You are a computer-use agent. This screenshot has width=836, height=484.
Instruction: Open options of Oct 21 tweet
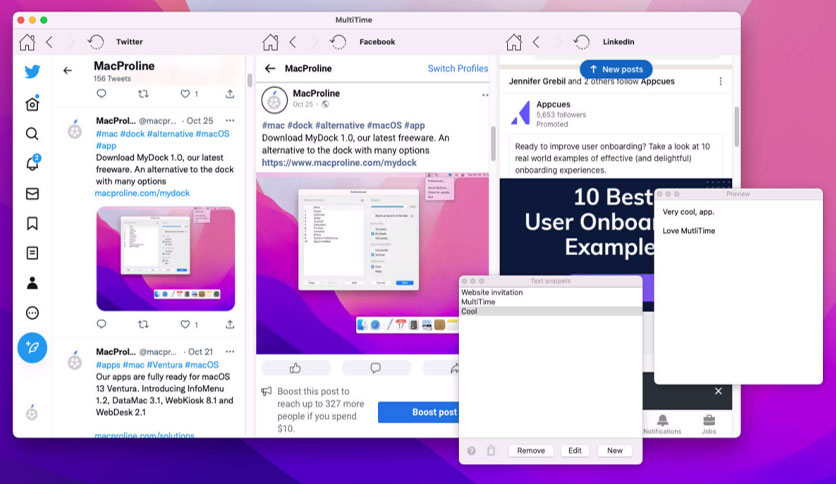(230, 351)
